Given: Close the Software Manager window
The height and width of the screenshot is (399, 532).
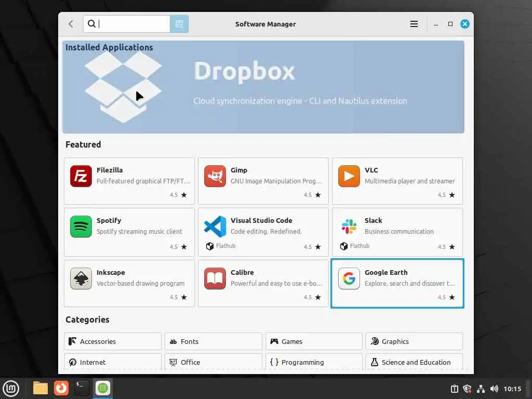Looking at the screenshot, I should (465, 24).
